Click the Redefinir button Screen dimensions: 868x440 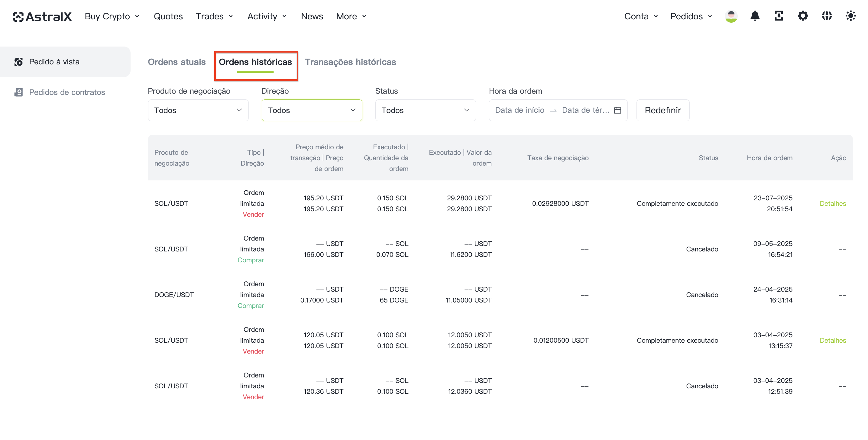662,110
